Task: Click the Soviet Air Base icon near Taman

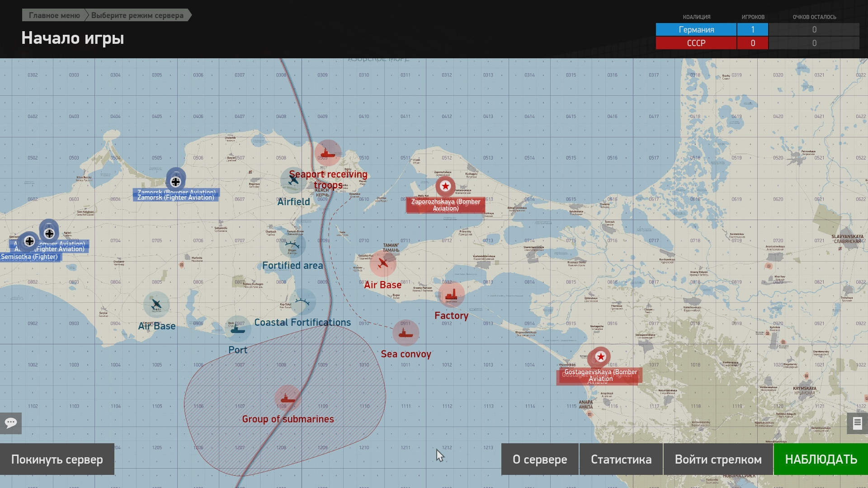Action: tap(383, 263)
